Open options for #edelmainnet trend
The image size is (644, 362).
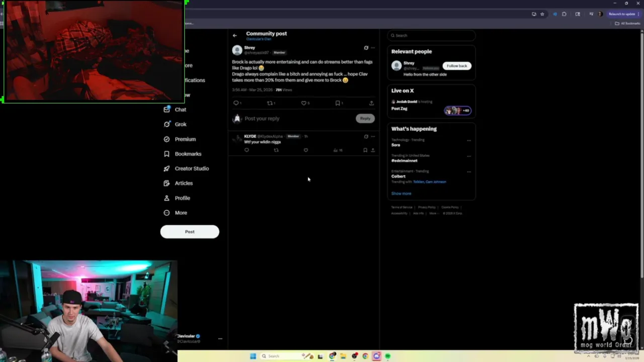(469, 156)
